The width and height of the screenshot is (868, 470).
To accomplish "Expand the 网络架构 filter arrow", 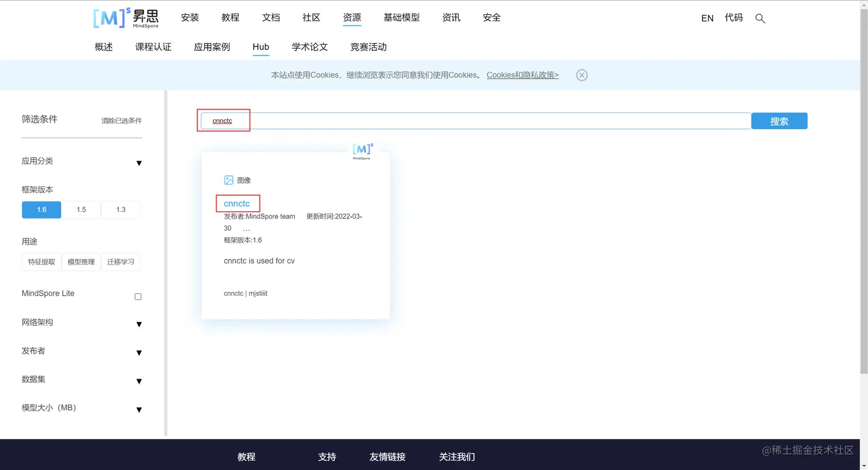I will [x=139, y=325].
